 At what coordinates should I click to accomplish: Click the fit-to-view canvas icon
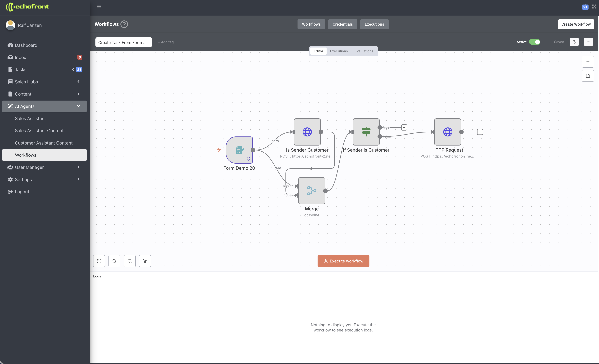(x=99, y=261)
